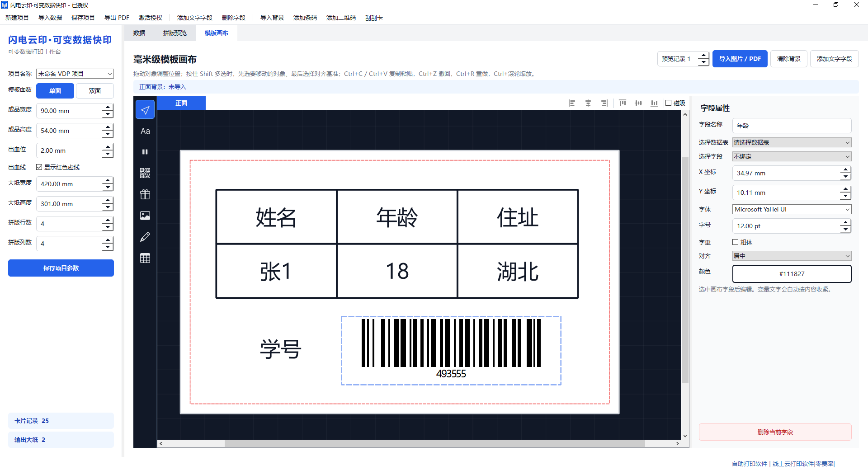Screen dimensions: 868x470
Task: Click 字段名称 input field
Action: coord(792,126)
